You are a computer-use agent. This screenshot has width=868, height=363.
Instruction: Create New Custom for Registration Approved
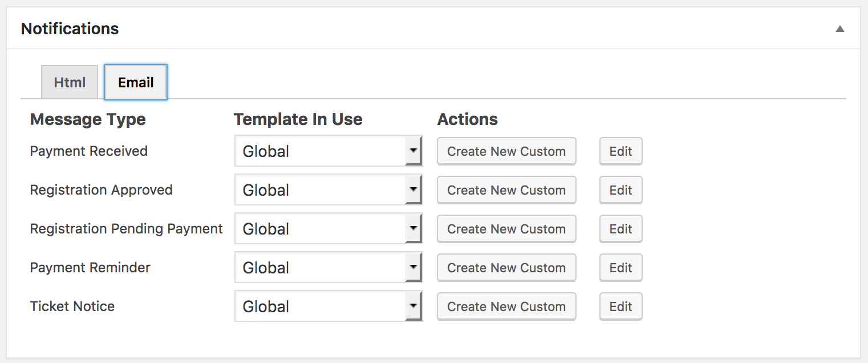[506, 190]
